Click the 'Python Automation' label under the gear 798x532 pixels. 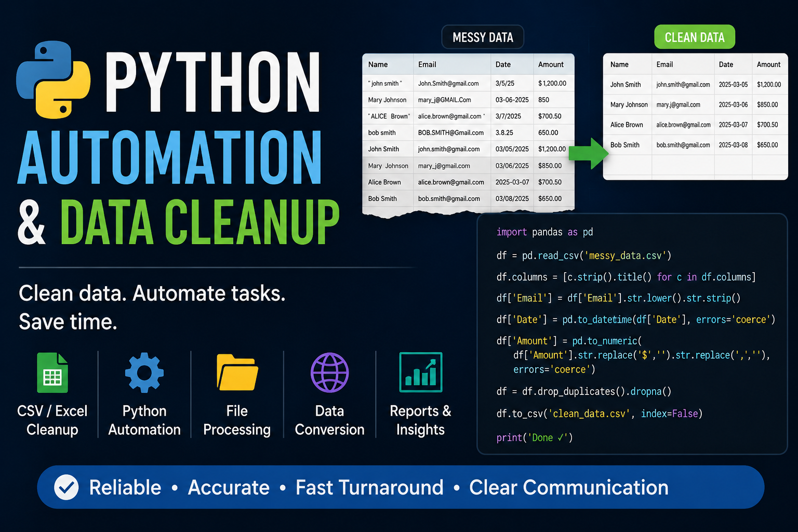144,420
